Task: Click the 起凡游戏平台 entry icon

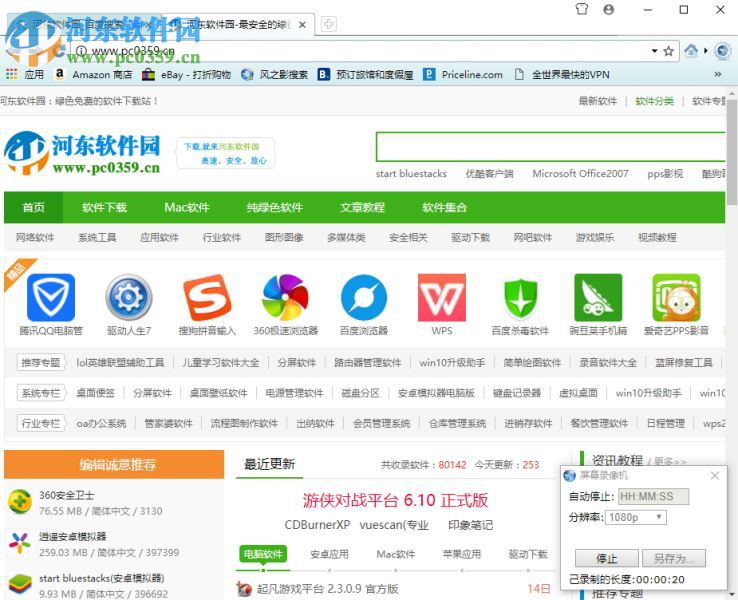Action: point(244,588)
